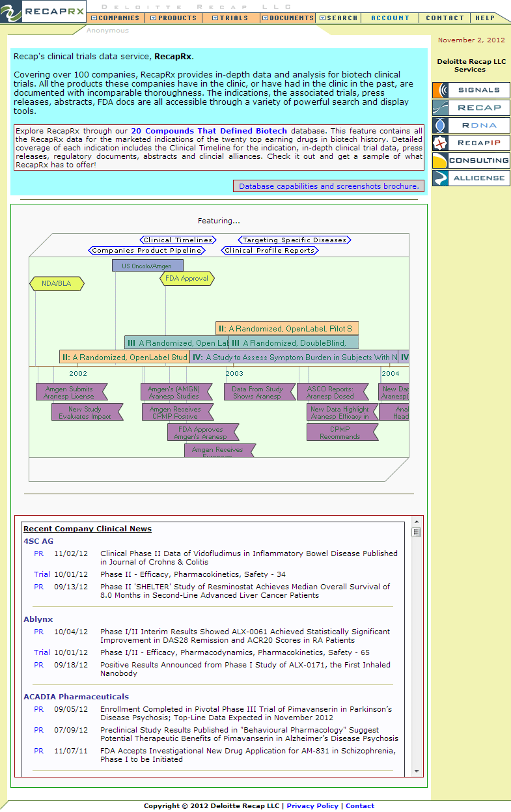511x812 pixels.
Task: Open Database capabilities and screenshots brochure
Action: (x=329, y=186)
